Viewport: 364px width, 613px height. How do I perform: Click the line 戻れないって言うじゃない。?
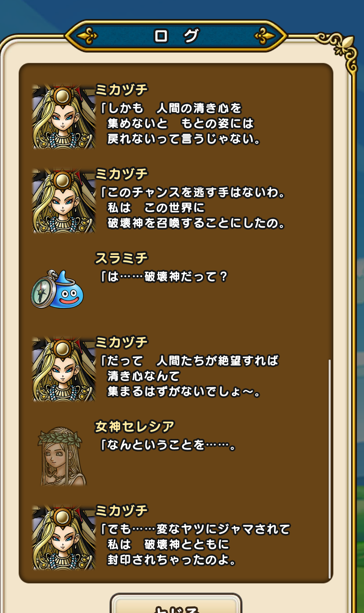pyautogui.click(x=184, y=139)
